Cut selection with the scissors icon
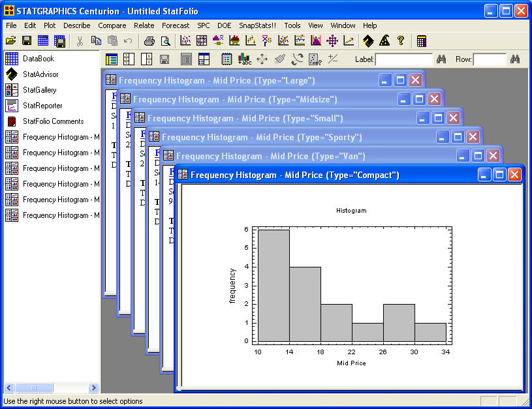The width and height of the screenshot is (532, 409). (x=80, y=41)
